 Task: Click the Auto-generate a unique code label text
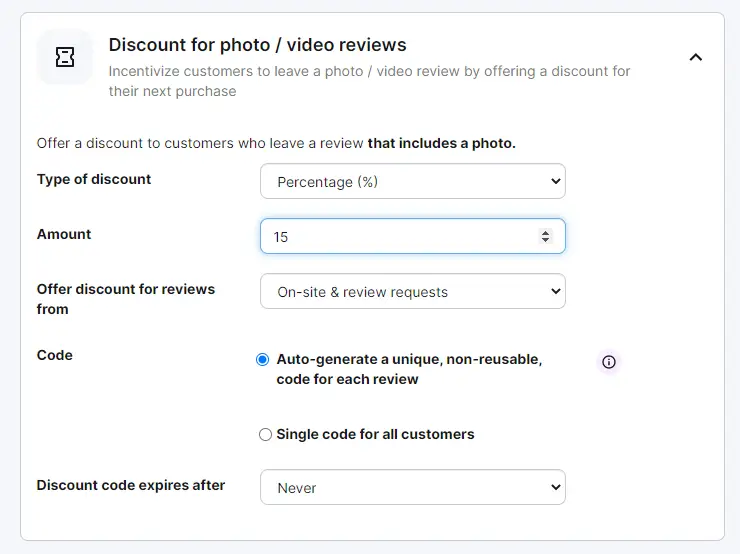pos(409,369)
